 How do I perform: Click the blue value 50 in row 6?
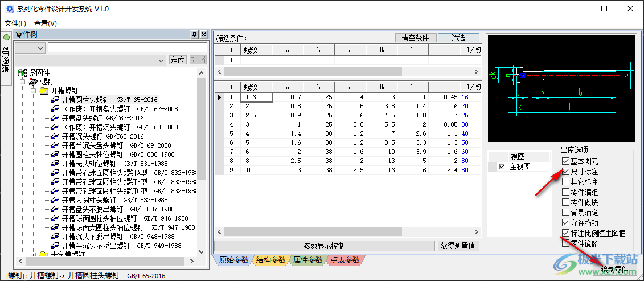click(x=465, y=142)
